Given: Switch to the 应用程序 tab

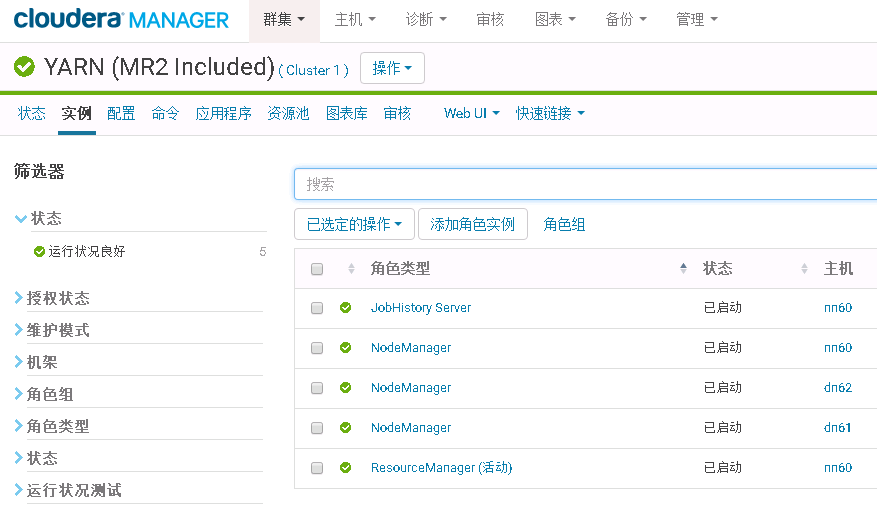Looking at the screenshot, I should click(x=223, y=113).
